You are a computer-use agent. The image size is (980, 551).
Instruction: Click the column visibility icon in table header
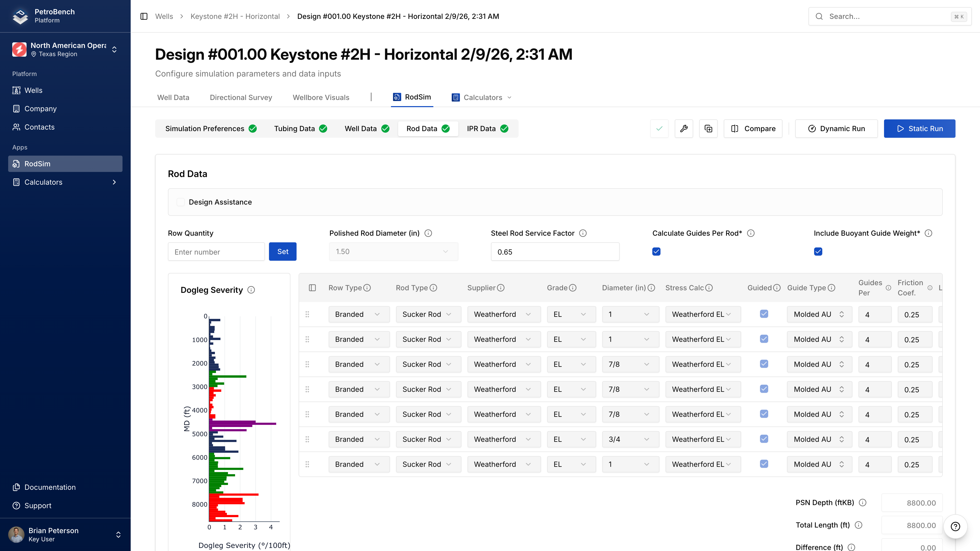click(312, 288)
